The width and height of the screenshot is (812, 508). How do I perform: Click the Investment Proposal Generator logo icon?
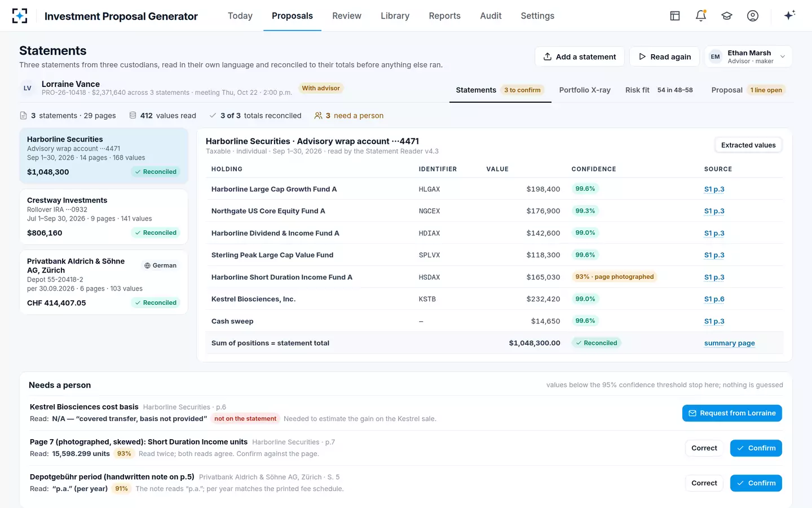click(x=20, y=16)
